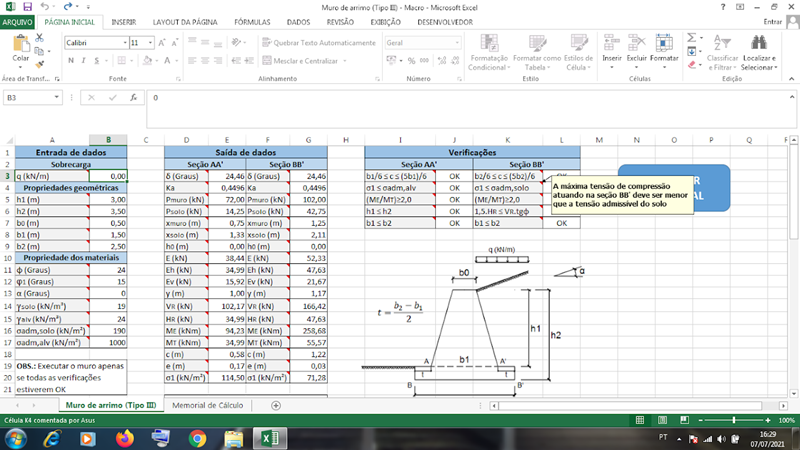
Task: Align text to the middle of cell
Action: (205, 43)
